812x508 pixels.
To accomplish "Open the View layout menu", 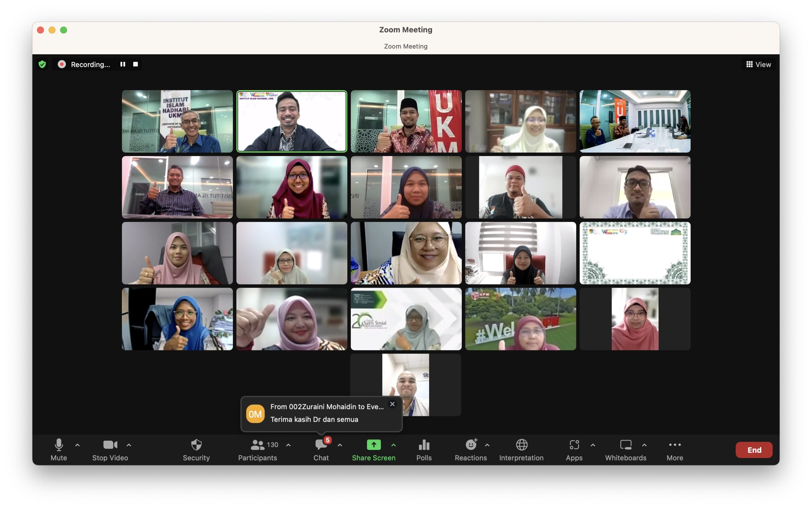I will point(759,64).
